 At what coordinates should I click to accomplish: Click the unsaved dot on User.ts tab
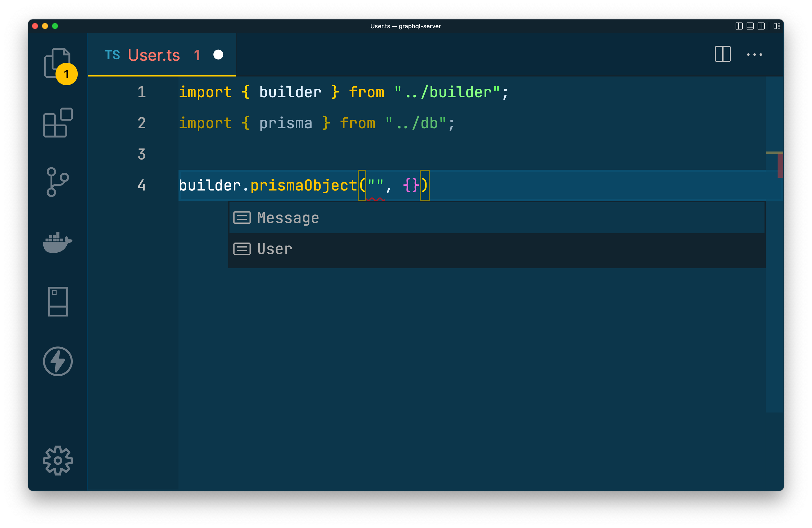point(218,54)
